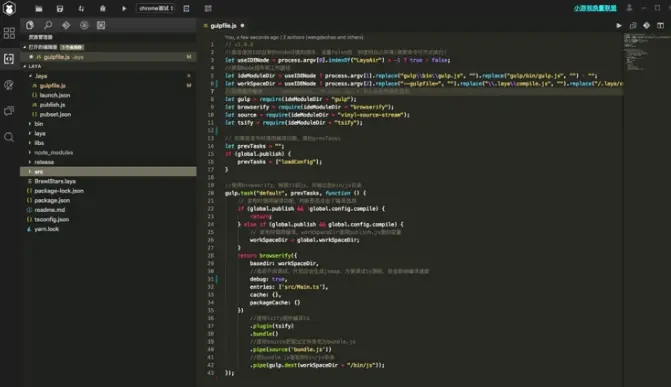Expand the src folder
671x387 pixels.
click(x=108, y=172)
